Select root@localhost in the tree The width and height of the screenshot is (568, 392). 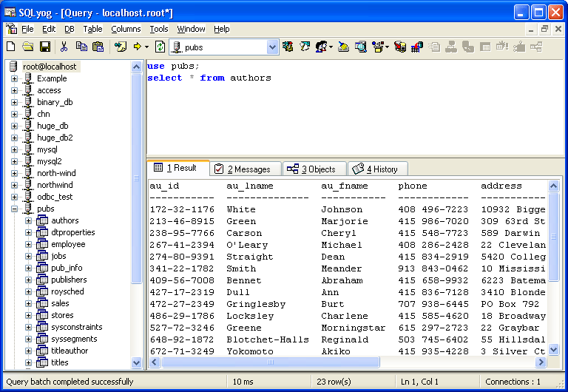point(50,67)
